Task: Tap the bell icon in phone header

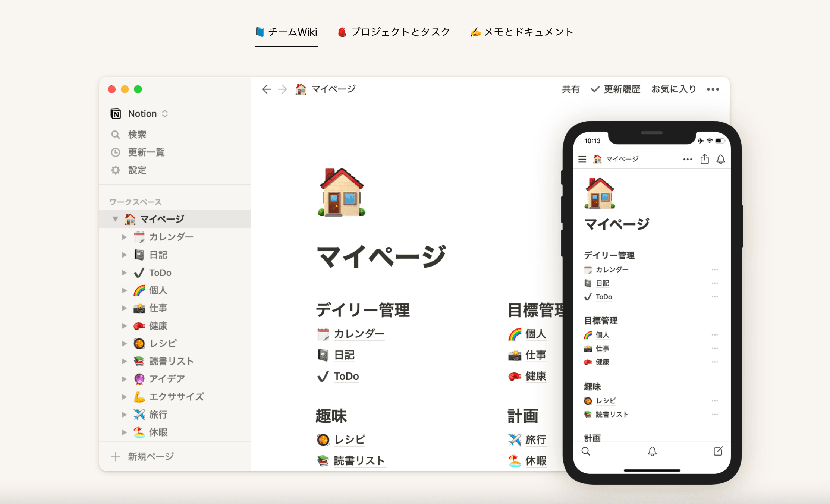Action: click(721, 160)
